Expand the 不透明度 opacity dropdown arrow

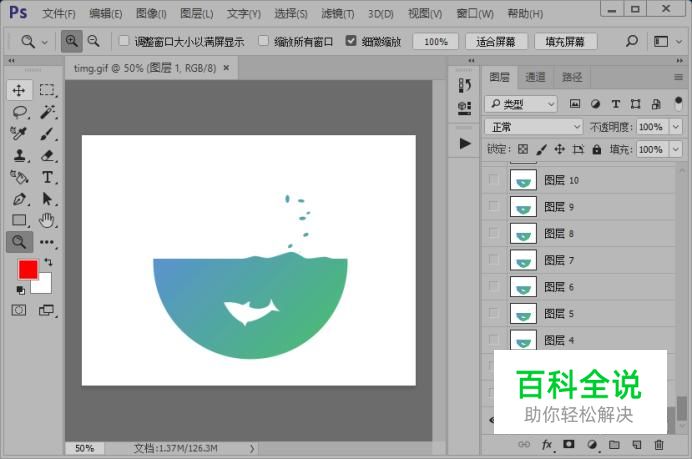point(674,127)
